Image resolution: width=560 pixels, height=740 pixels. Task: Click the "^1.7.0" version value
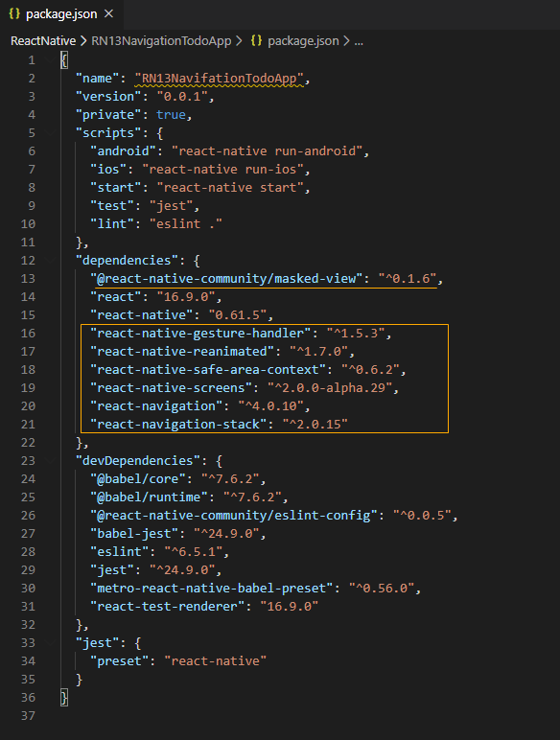click(318, 352)
